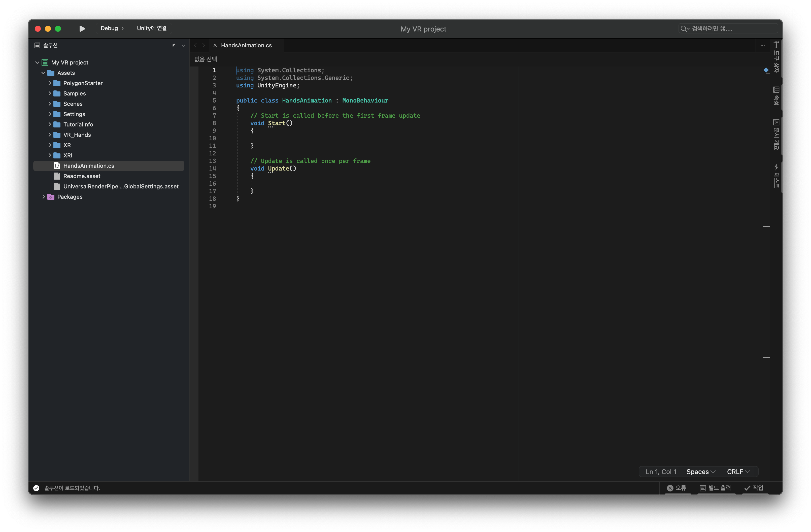The height and width of the screenshot is (532, 811).
Task: Show the Build Output panel
Action: 715,488
